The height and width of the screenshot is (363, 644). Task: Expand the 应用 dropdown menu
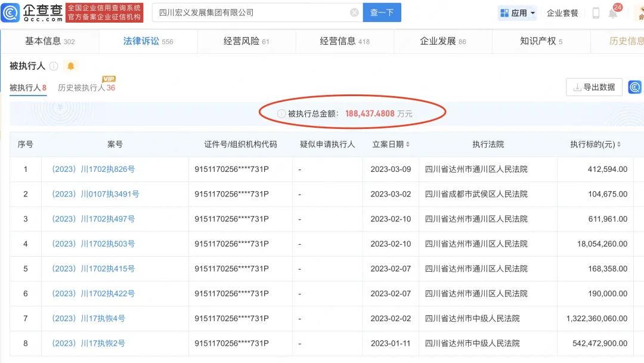click(x=518, y=13)
